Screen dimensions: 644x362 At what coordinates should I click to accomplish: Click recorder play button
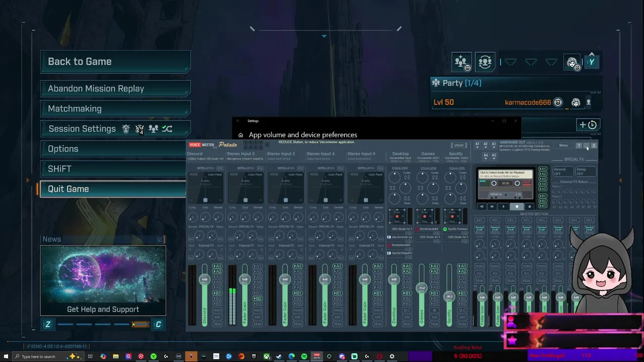504,207
